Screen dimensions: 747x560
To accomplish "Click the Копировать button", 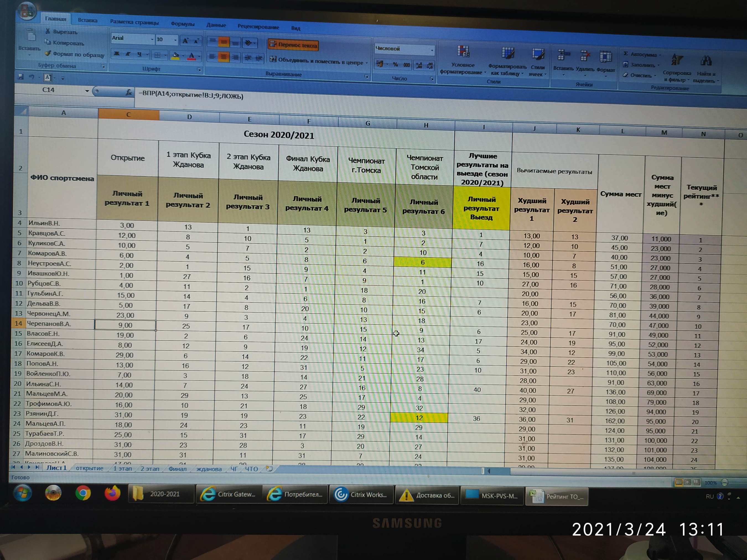I will (x=64, y=43).
